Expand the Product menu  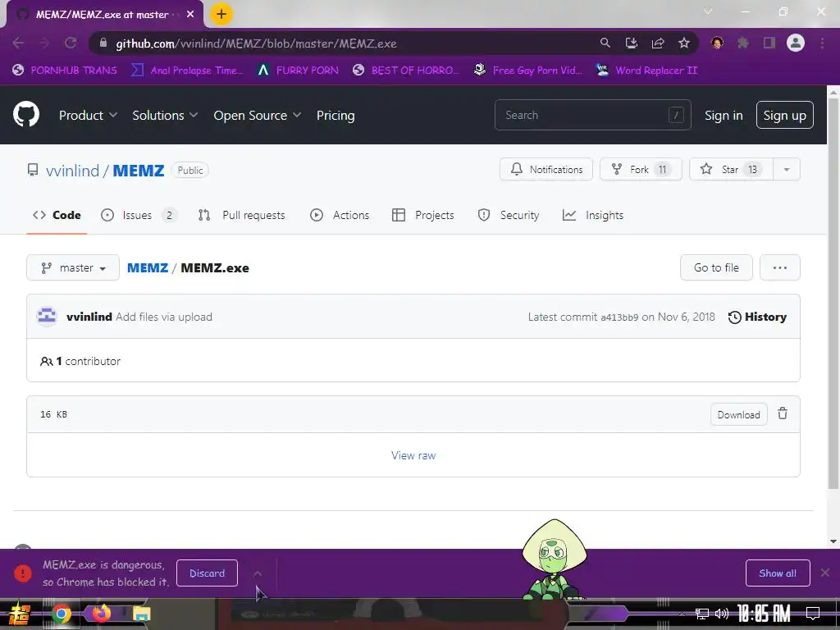pyautogui.click(x=88, y=115)
